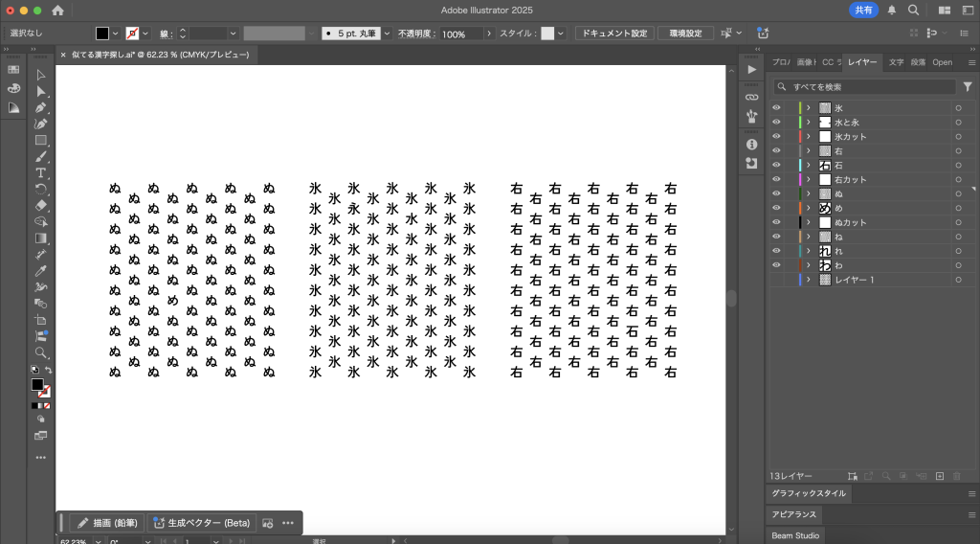Open the Swatches grid panel icon
The width and height of the screenshot is (980, 544).
click(x=13, y=69)
